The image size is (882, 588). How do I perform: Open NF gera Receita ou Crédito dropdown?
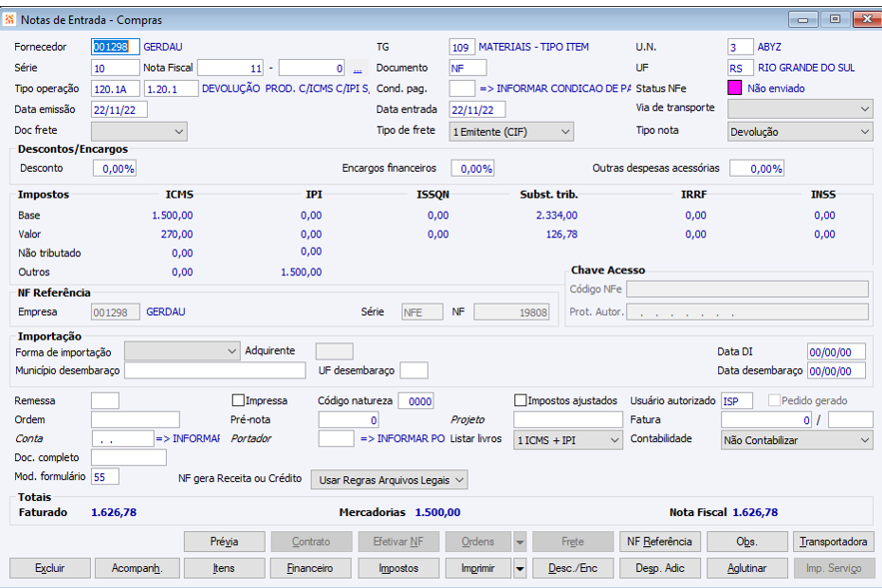[x=390, y=480]
